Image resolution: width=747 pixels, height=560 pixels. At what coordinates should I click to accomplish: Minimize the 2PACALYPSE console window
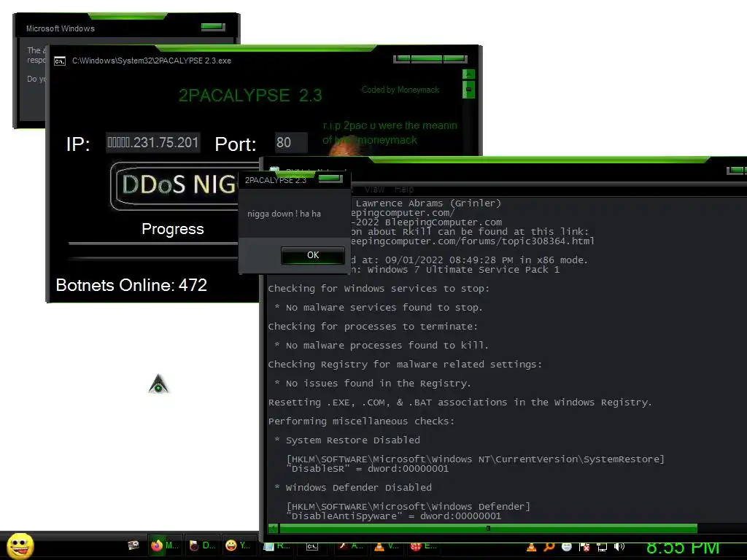pos(402,59)
